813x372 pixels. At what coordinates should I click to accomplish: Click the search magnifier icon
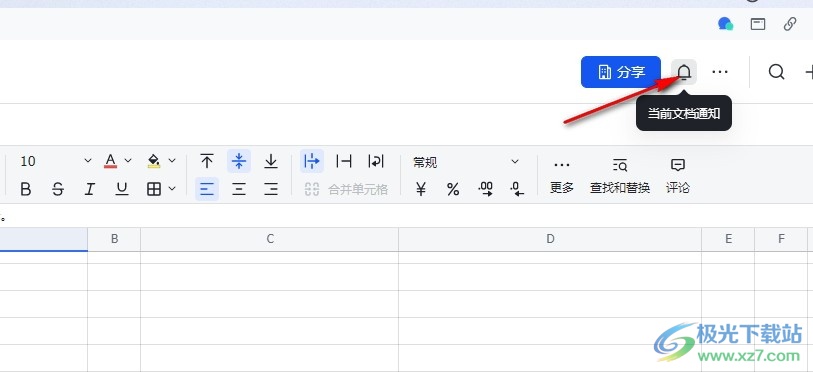776,72
